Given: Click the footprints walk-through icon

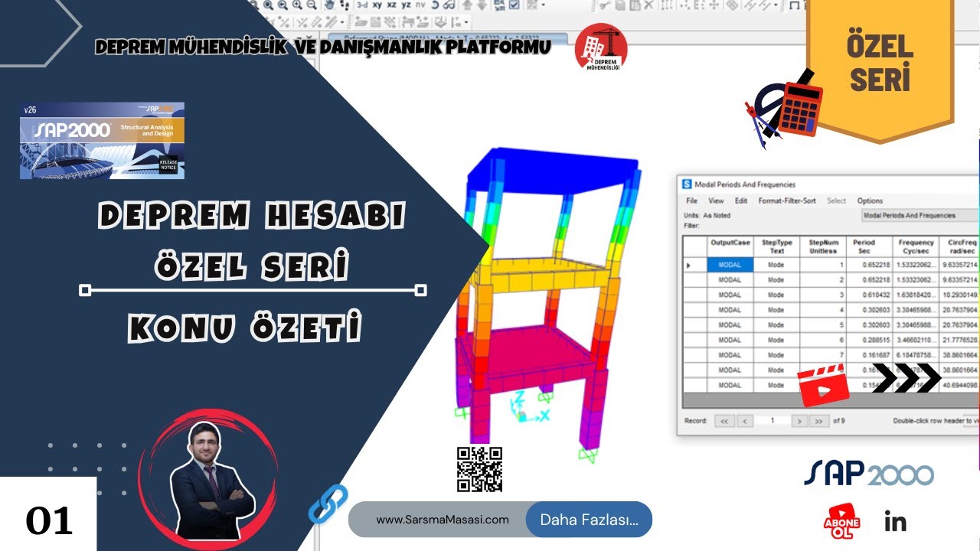Looking at the screenshot, I should pyautogui.click(x=345, y=5).
